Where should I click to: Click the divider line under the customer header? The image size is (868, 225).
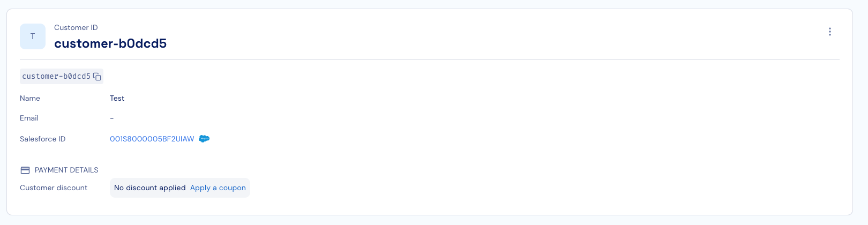pos(430,59)
